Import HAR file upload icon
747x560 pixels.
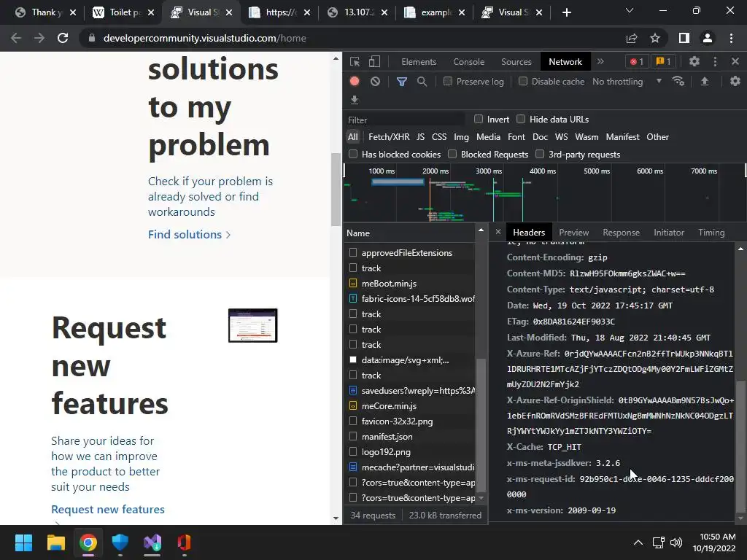coord(705,82)
